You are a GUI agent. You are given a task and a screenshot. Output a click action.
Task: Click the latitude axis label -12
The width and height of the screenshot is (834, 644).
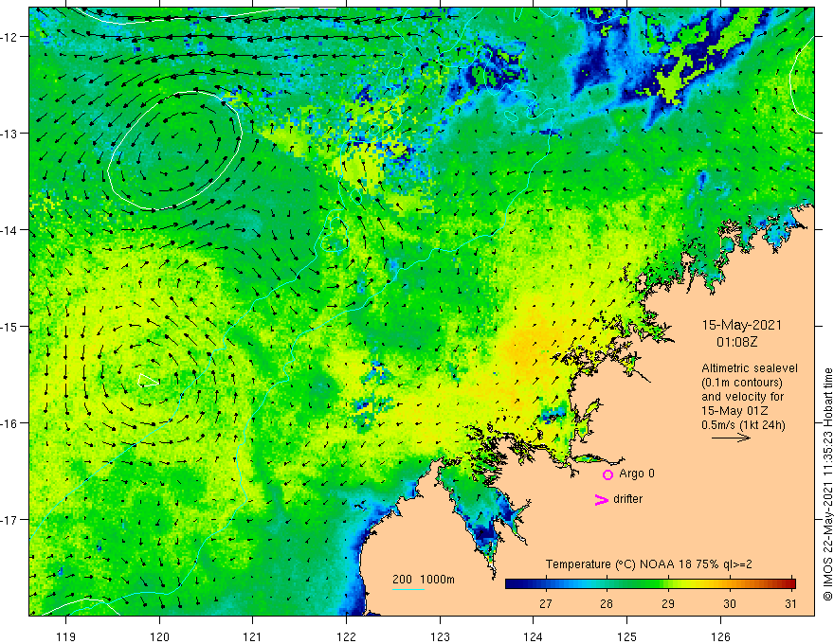9,37
